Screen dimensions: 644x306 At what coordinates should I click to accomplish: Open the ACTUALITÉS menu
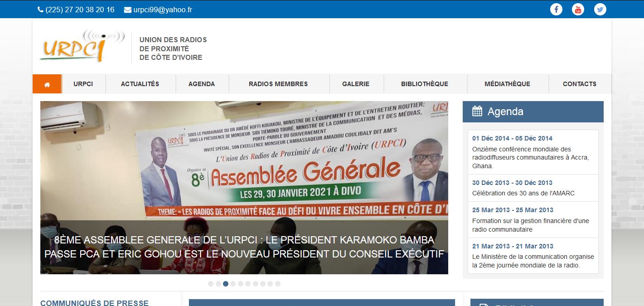coord(140,84)
